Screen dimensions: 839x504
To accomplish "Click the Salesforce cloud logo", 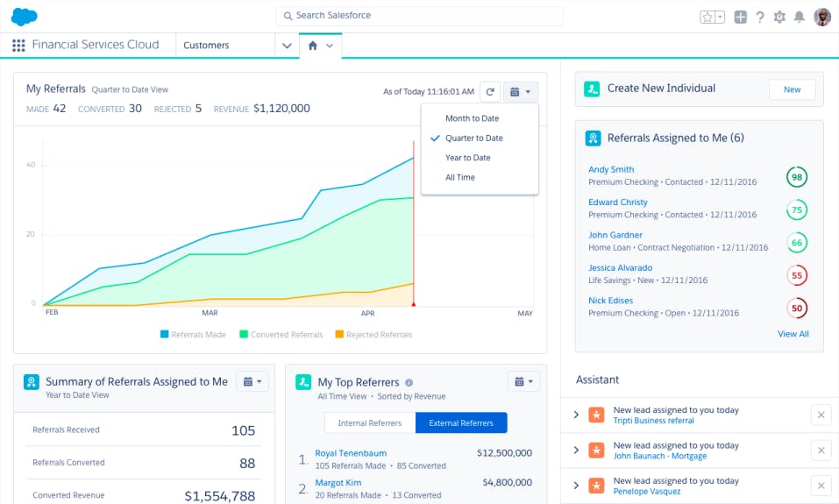I will [24, 17].
